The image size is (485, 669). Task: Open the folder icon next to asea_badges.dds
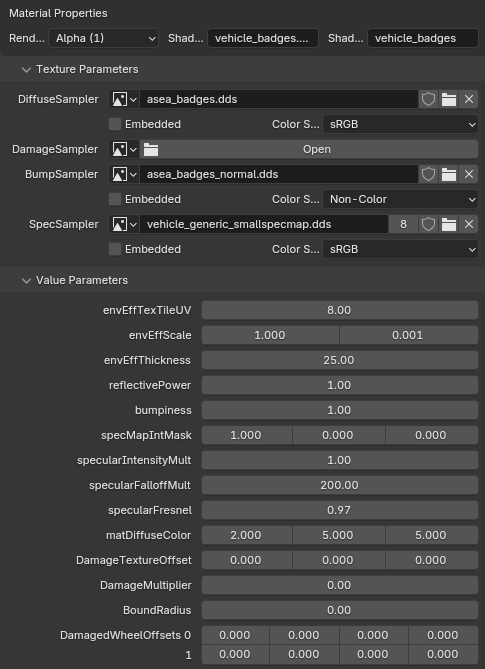(x=449, y=99)
